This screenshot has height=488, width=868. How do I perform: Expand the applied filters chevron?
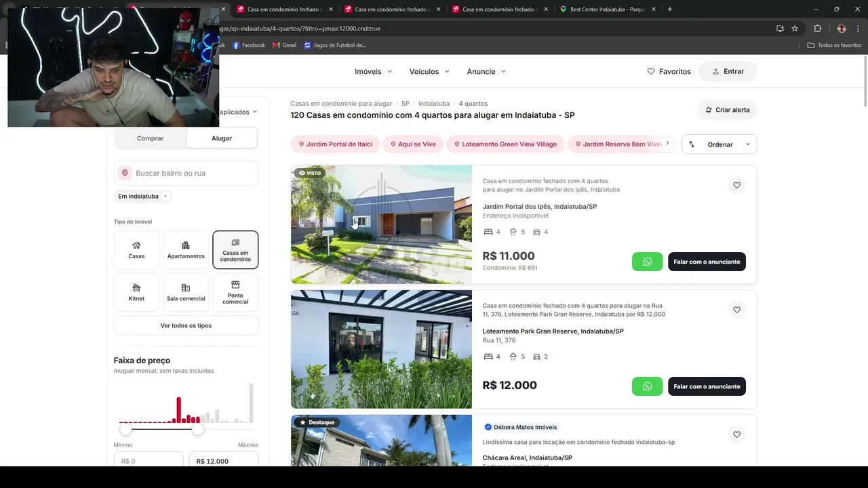[x=255, y=112]
